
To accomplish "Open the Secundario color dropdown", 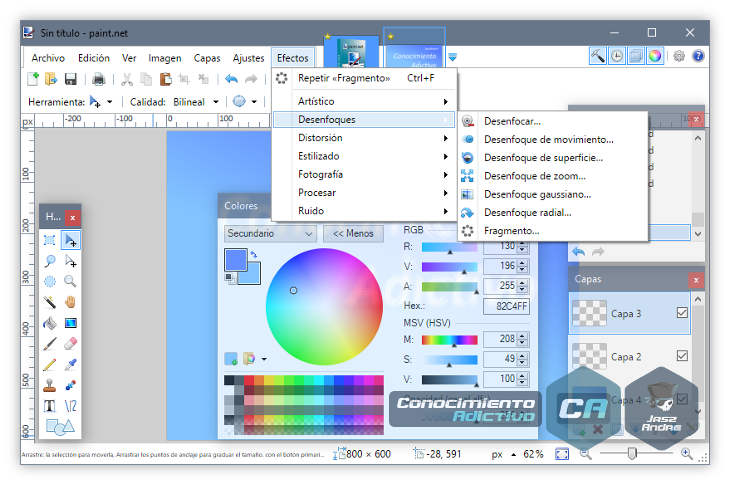I will (x=270, y=234).
